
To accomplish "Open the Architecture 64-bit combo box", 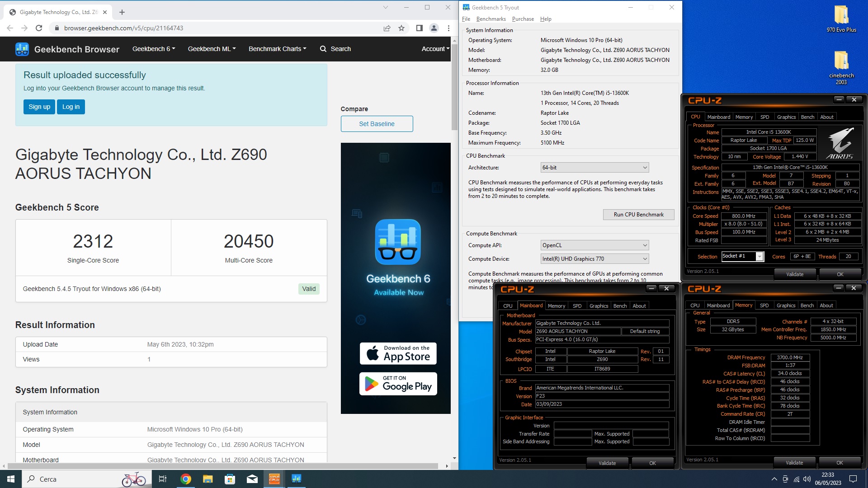I will point(594,168).
